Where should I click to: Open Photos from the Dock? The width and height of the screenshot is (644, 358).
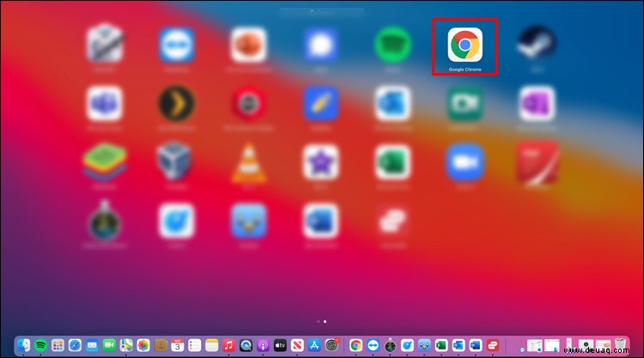[143, 345]
